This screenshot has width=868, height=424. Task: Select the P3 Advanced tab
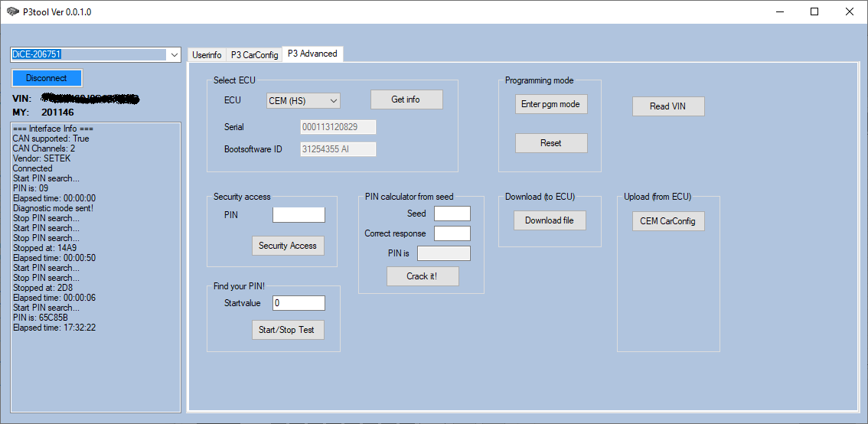point(312,54)
